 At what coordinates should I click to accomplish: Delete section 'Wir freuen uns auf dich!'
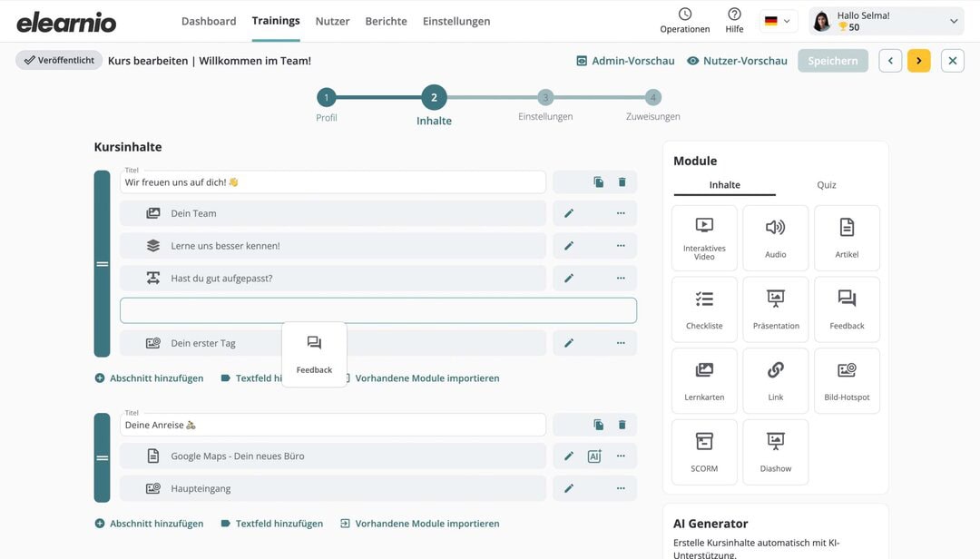(x=622, y=182)
